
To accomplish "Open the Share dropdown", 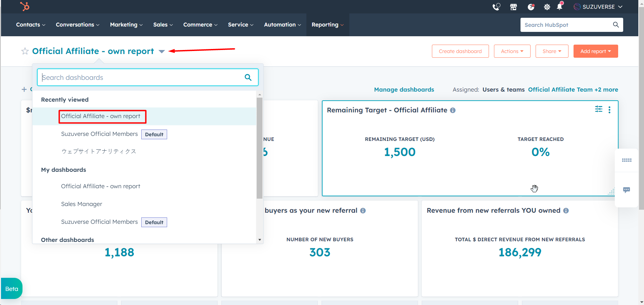I will click(x=552, y=51).
